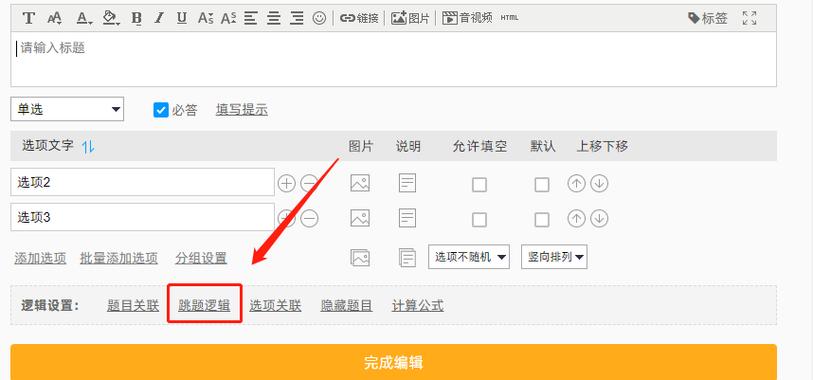813x380 pixels.
Task: Open the 选项不随机 dropdown
Action: (x=469, y=257)
